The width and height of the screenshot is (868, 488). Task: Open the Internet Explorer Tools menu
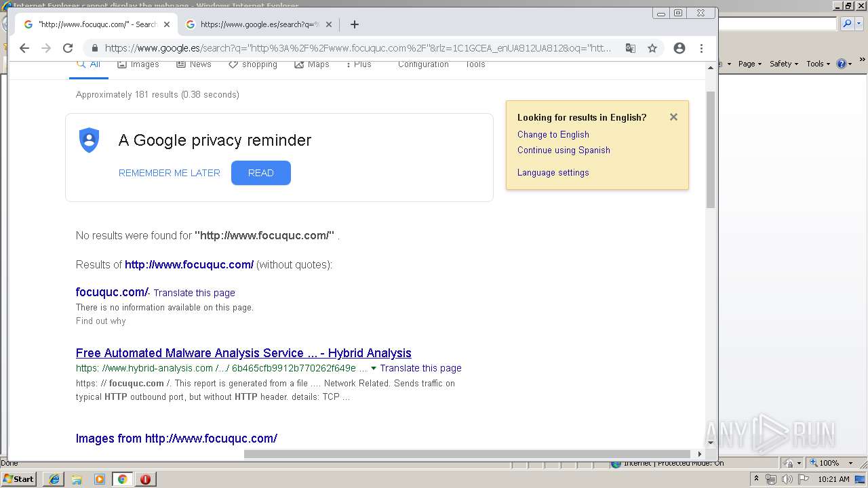coord(818,64)
